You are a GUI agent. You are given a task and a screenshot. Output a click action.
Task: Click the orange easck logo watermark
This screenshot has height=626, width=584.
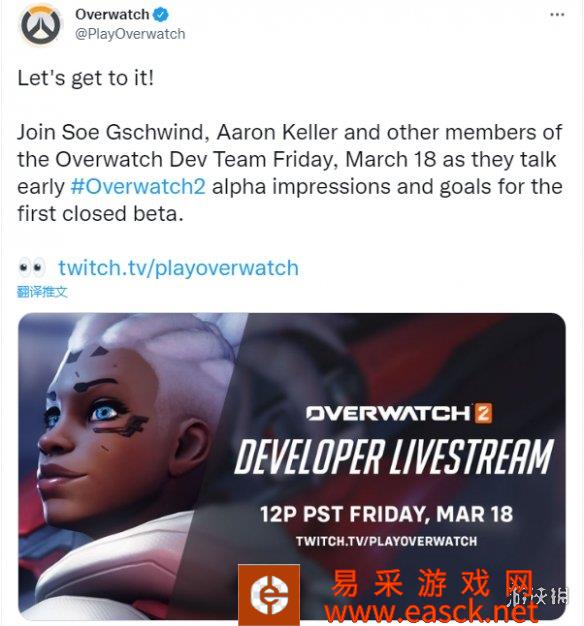click(269, 594)
